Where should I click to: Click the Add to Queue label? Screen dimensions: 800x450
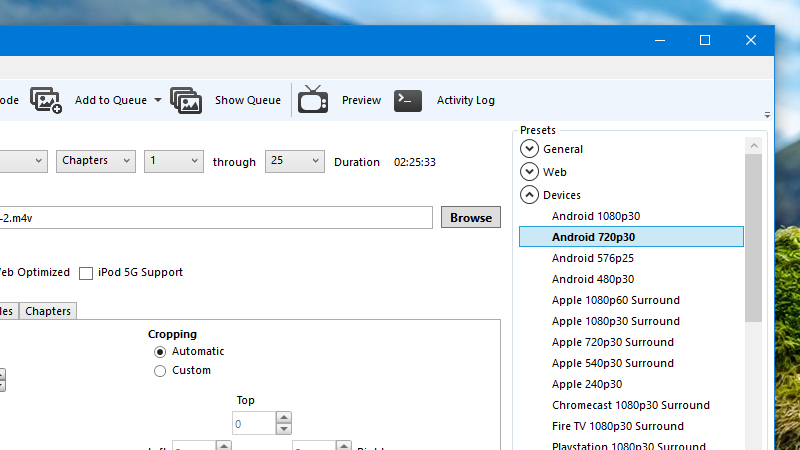point(111,100)
